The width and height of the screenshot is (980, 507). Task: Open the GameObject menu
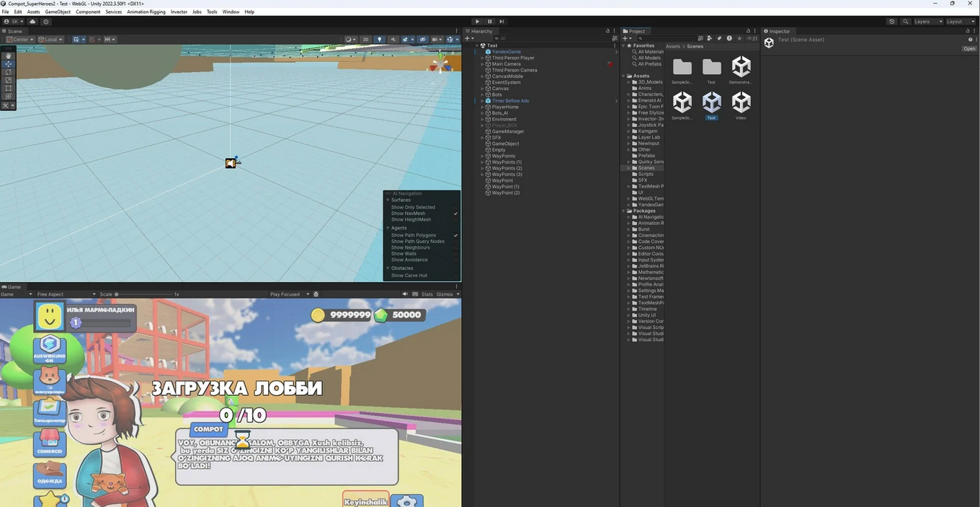click(x=58, y=12)
